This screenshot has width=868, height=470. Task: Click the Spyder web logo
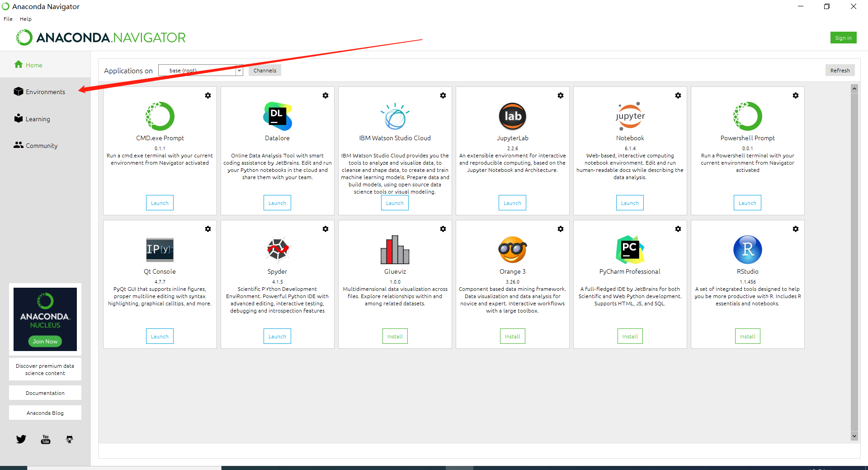(278, 250)
